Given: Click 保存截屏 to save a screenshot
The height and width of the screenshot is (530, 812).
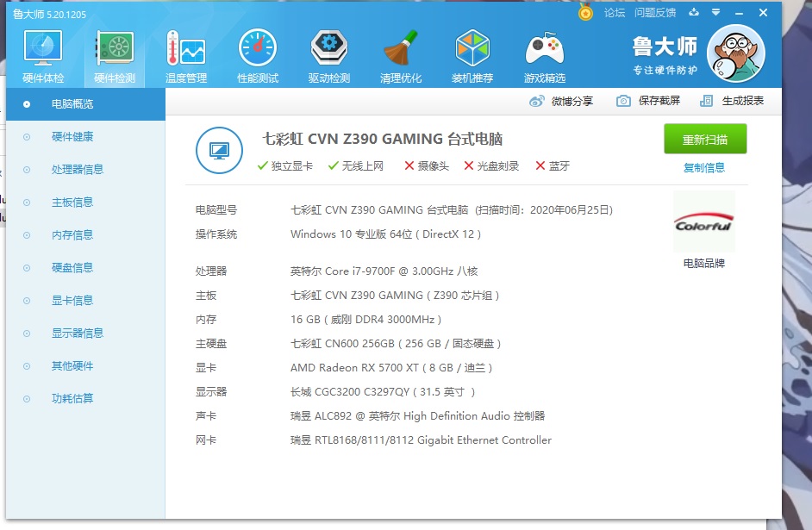Looking at the screenshot, I should pos(648,101).
